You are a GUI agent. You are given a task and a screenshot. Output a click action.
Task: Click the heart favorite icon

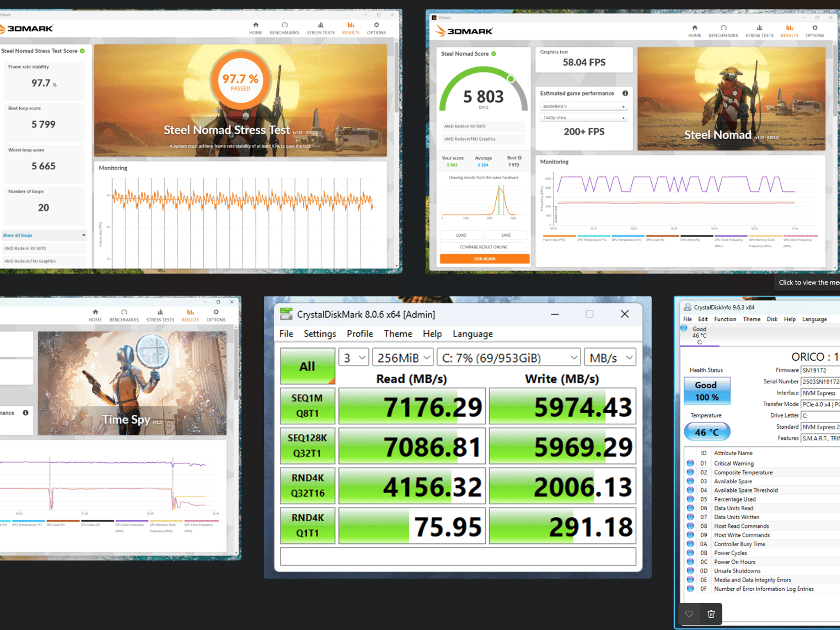click(689, 614)
